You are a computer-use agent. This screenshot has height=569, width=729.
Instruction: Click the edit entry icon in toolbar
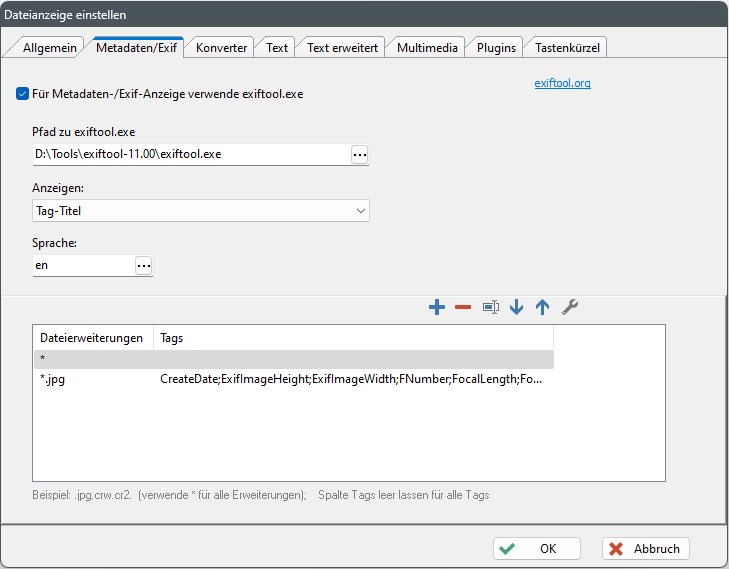pos(490,308)
